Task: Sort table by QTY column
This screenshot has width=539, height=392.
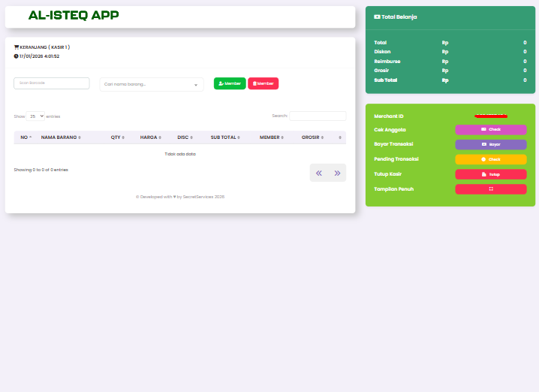Action: click(x=117, y=137)
